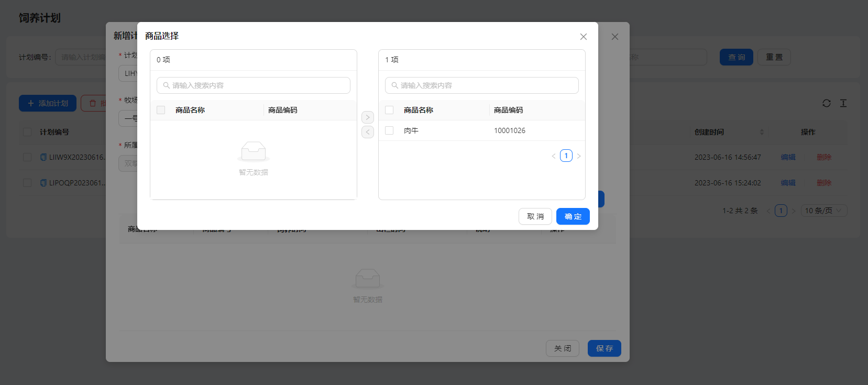The image size is (868, 385).
Task: Click 关闭 button in 新增计划 dialog
Action: coord(563,348)
